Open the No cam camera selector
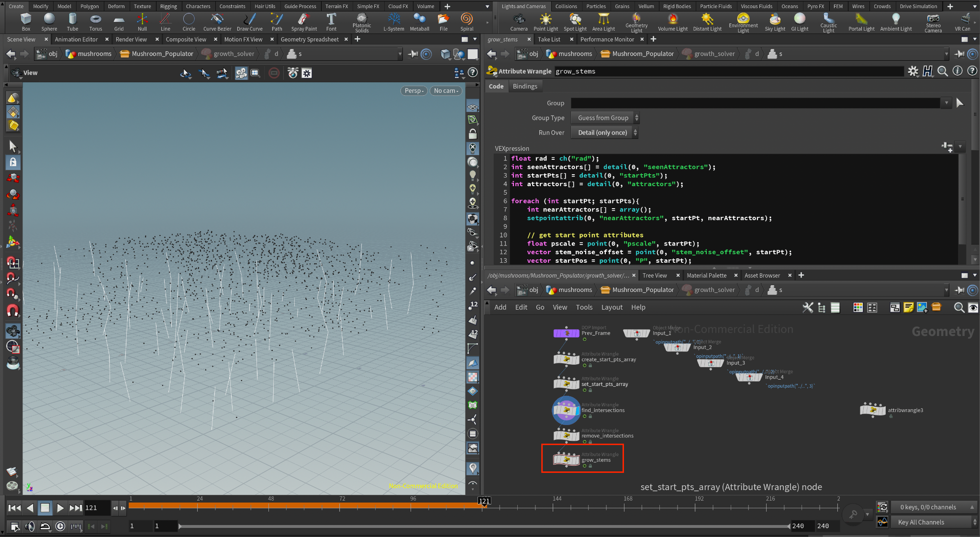 (x=445, y=90)
